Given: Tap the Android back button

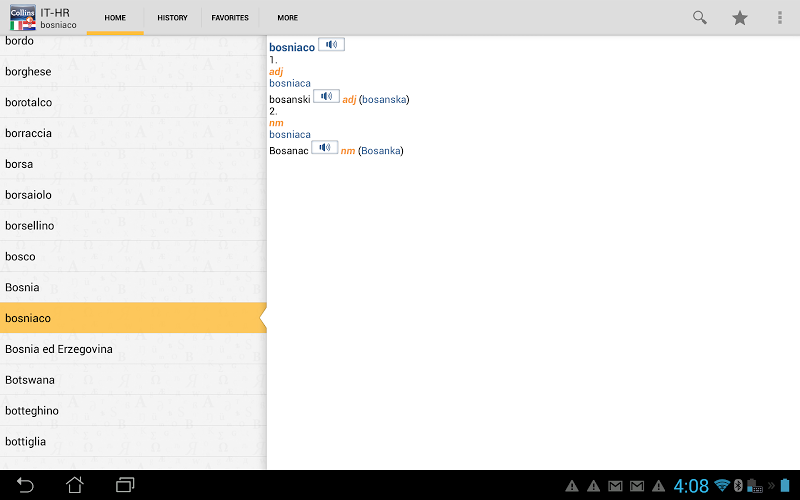Looking at the screenshot, I should pyautogui.click(x=24, y=485).
